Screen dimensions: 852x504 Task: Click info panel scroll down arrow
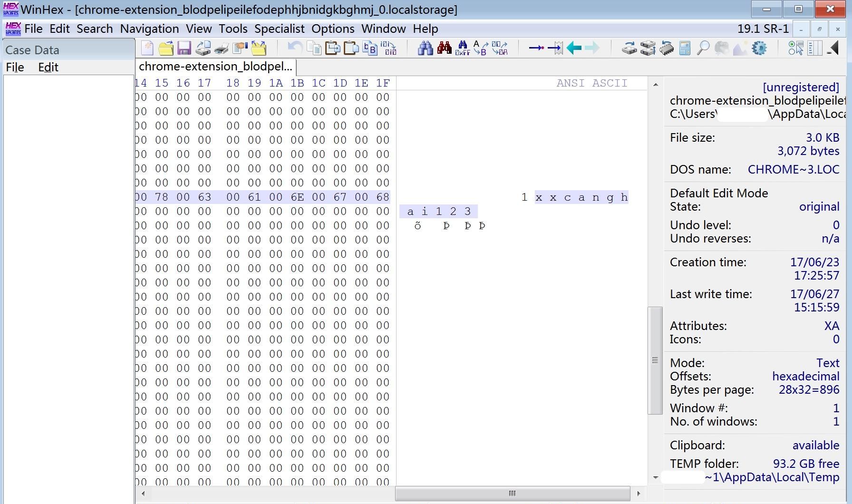point(656,477)
